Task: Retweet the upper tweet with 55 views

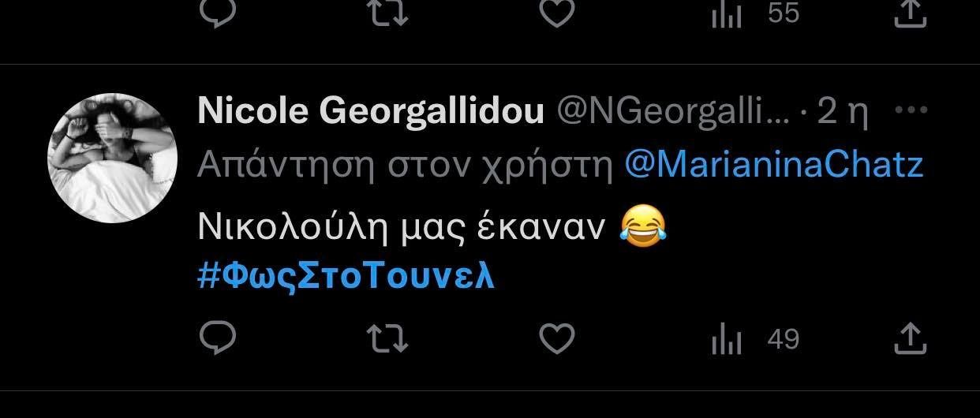Action: (388, 13)
